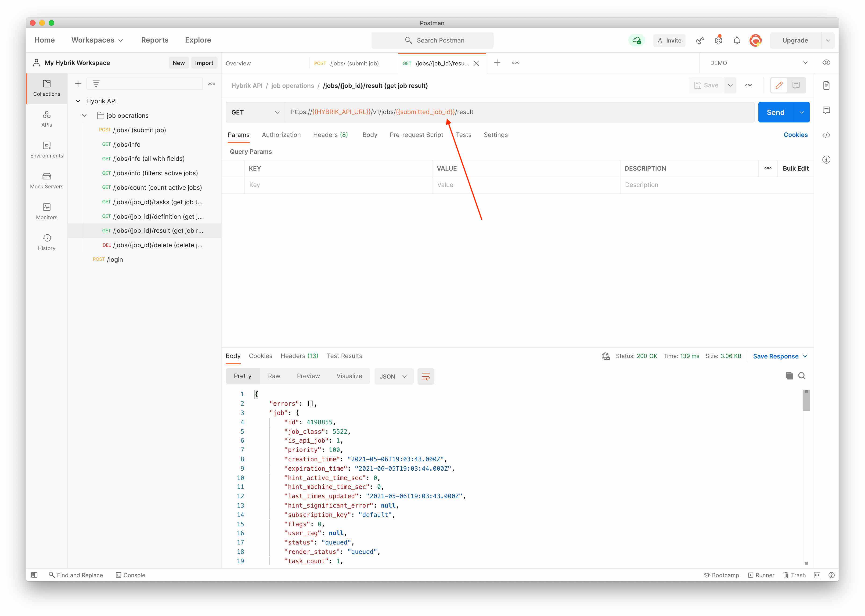Switch to the Tests tab
Viewport: 865px width, 616px height.
click(x=463, y=135)
